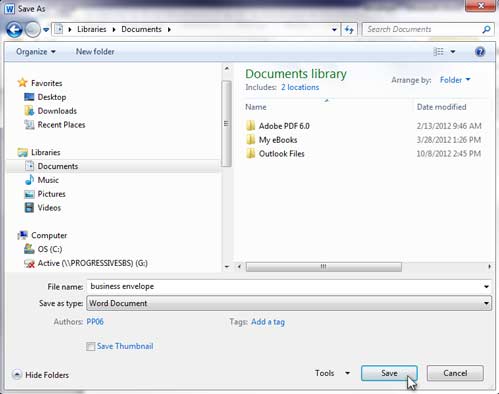This screenshot has height=394, width=499.
Task: Sort by Name column header
Action: (256, 107)
